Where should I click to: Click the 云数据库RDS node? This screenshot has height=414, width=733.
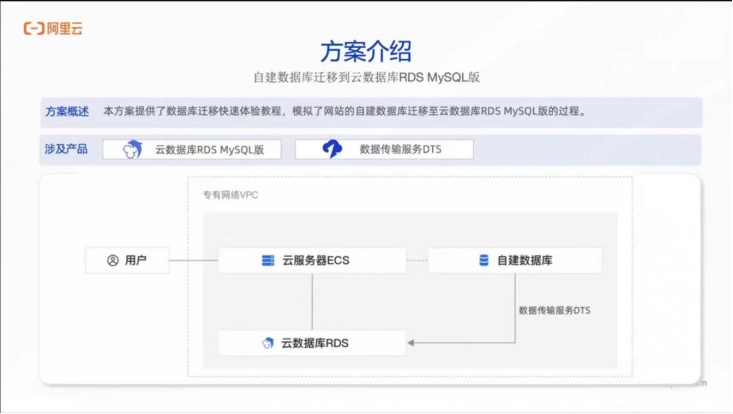pyautogui.click(x=312, y=343)
